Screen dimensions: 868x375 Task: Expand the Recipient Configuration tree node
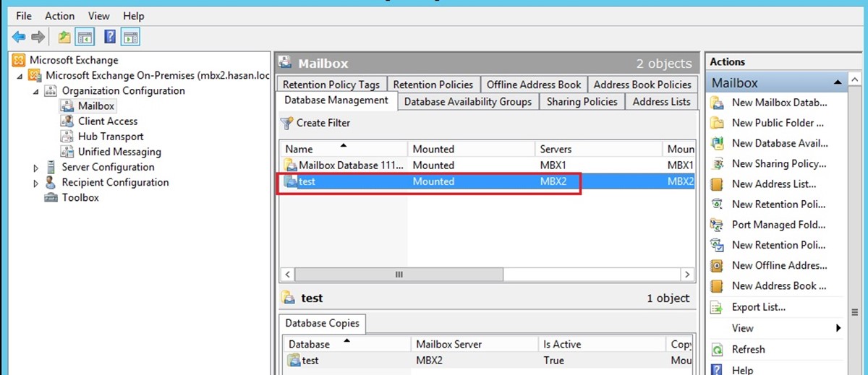(36, 183)
